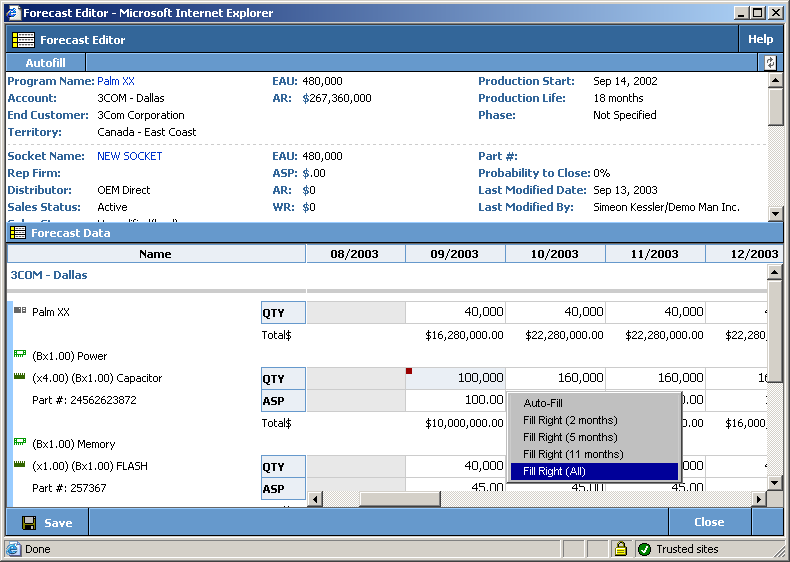Click the 3COM - Dallas group row

click(x=49, y=275)
